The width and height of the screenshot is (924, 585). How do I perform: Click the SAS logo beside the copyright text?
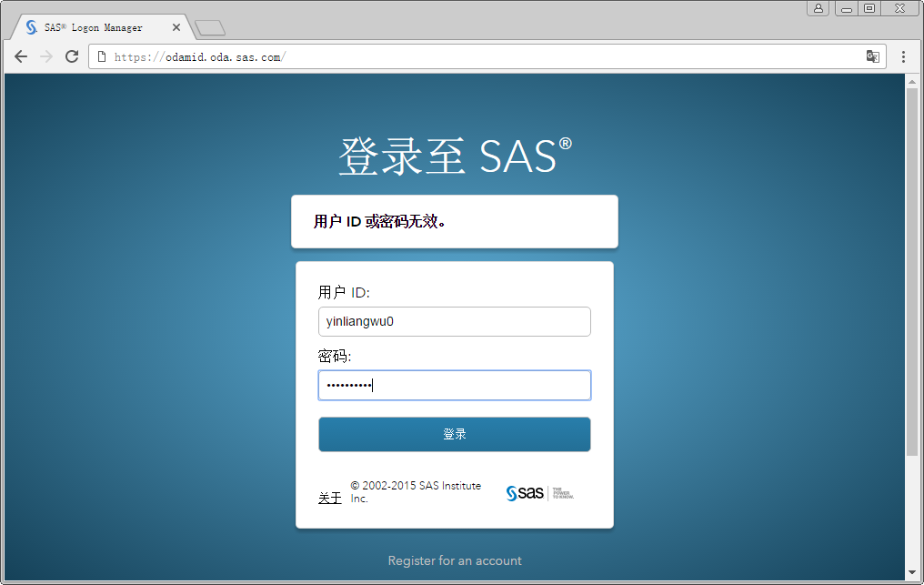[525, 492]
